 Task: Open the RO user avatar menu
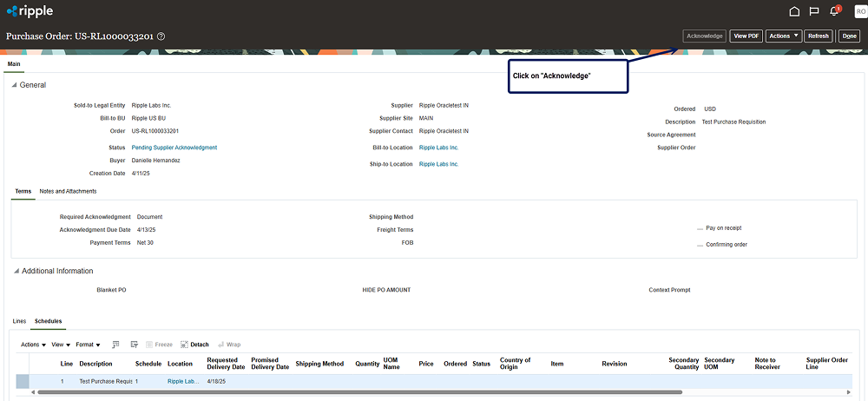(x=859, y=11)
